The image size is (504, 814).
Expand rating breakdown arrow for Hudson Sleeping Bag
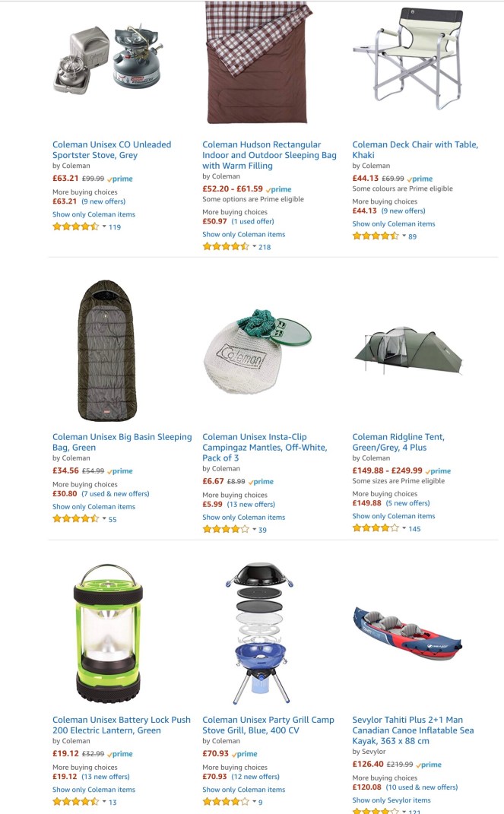(255, 247)
